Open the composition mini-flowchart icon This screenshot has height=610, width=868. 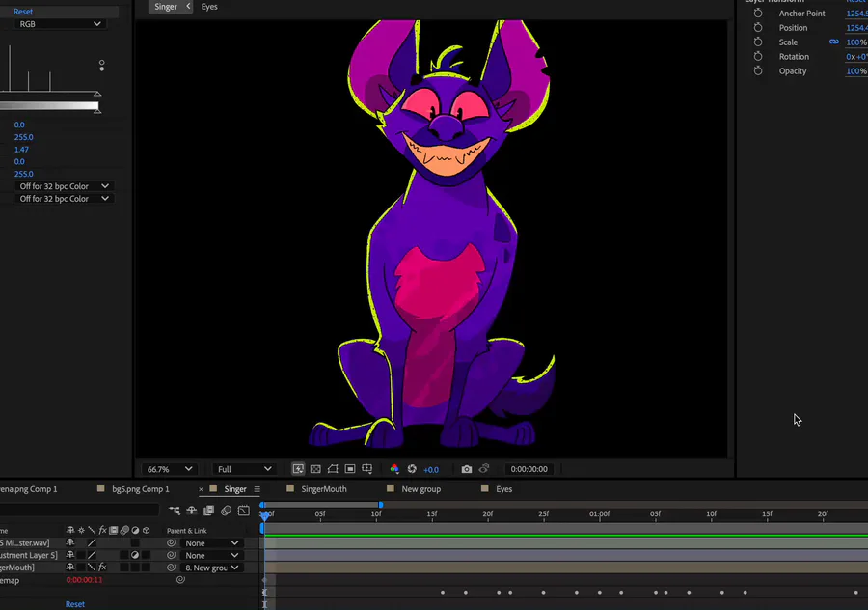click(175, 511)
